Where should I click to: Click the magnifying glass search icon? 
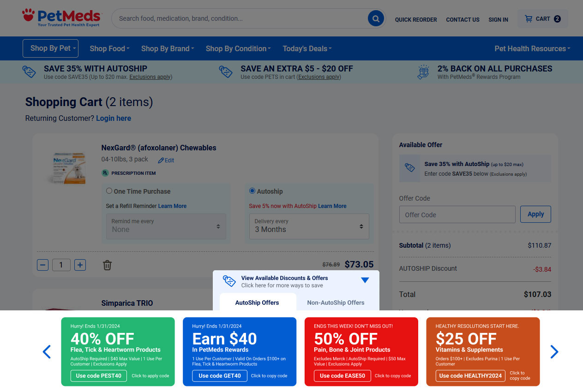click(376, 18)
